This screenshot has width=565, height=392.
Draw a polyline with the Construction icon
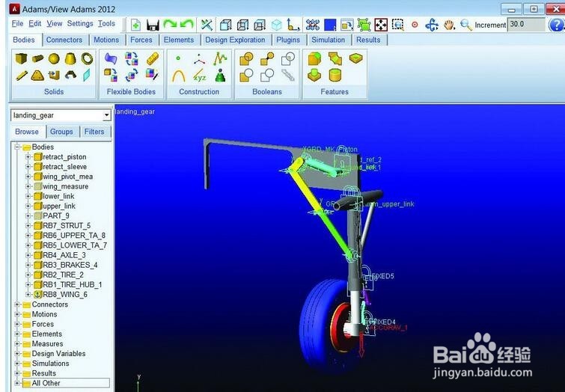click(x=220, y=58)
